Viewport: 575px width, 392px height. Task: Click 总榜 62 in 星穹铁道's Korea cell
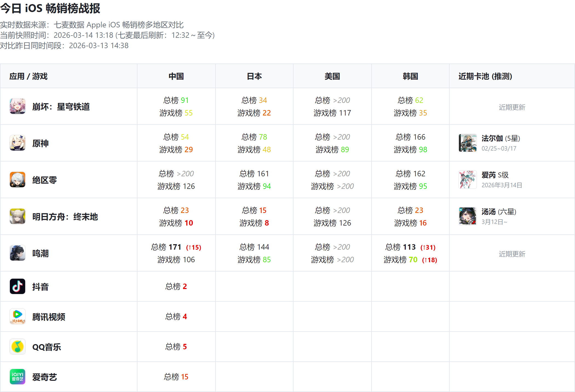coord(410,100)
